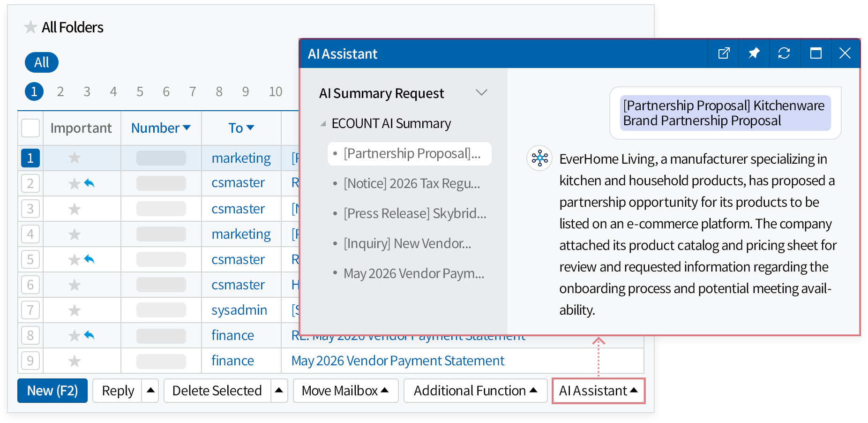Screen dimensions: 868x423
Task: Open the Notice 2026 Tax Regu... summary
Action: (x=412, y=183)
